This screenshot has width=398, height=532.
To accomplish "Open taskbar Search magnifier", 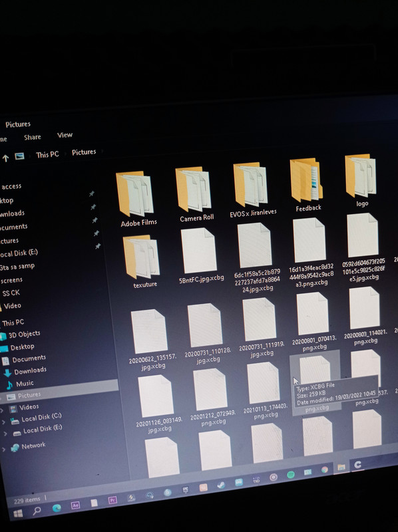I will point(37,510).
